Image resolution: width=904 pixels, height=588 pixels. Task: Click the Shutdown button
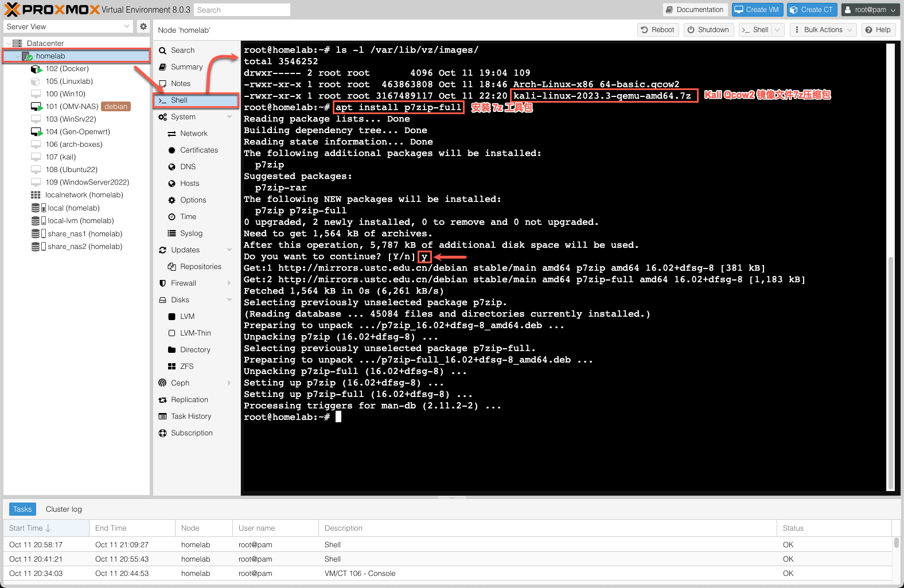(708, 30)
